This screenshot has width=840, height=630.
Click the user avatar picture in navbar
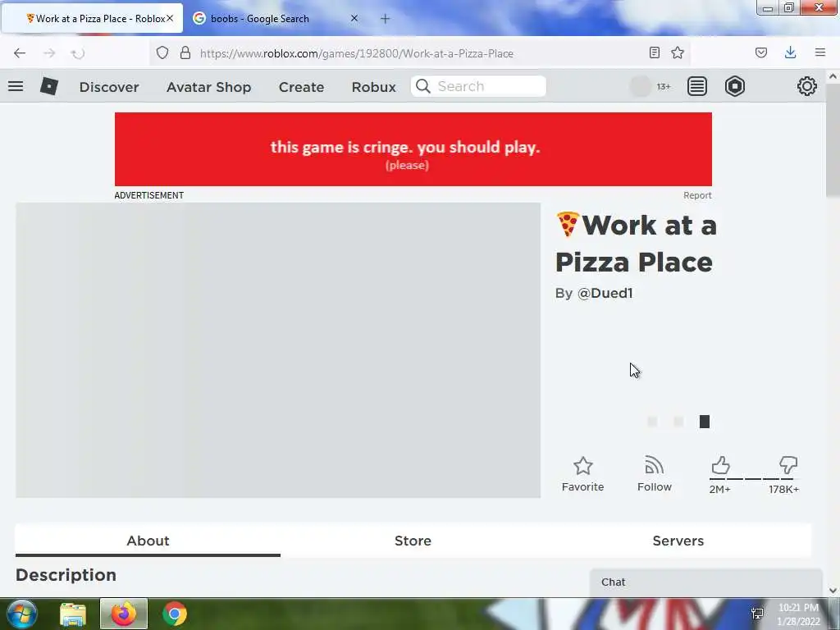click(640, 86)
